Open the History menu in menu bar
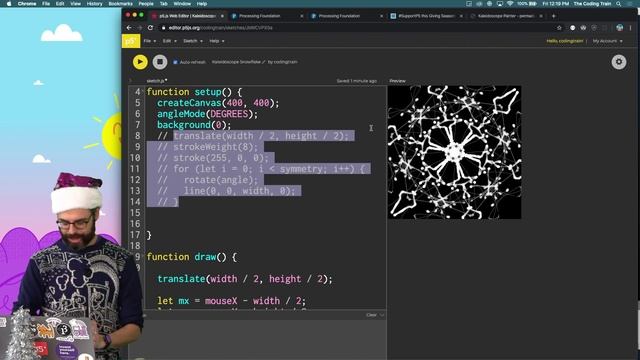 (94, 4)
